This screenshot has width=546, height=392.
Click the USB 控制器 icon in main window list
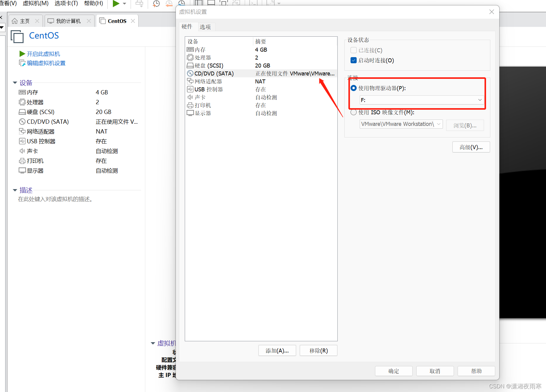22,141
